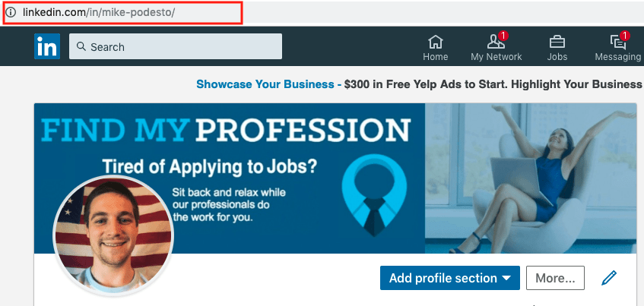The width and height of the screenshot is (644, 306).
Task: Click the Add profile section button label
Action: click(443, 278)
